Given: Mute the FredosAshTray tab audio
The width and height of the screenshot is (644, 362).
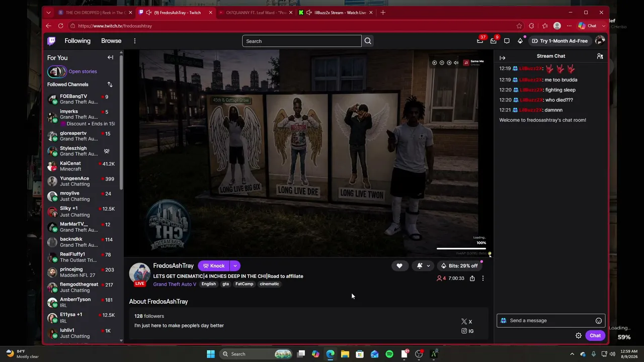Looking at the screenshot, I should point(148,13).
